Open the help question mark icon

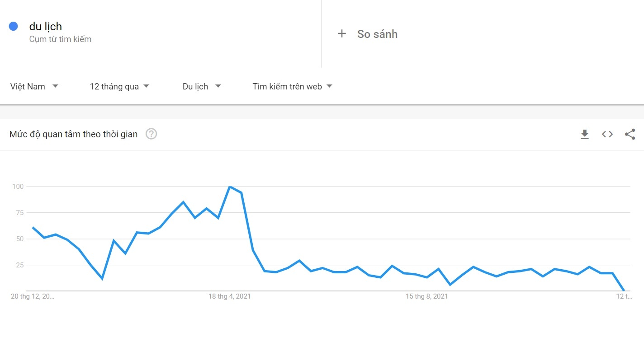151,134
